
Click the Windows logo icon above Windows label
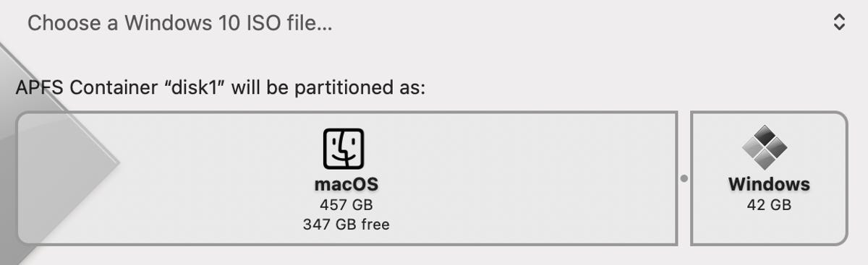765,148
